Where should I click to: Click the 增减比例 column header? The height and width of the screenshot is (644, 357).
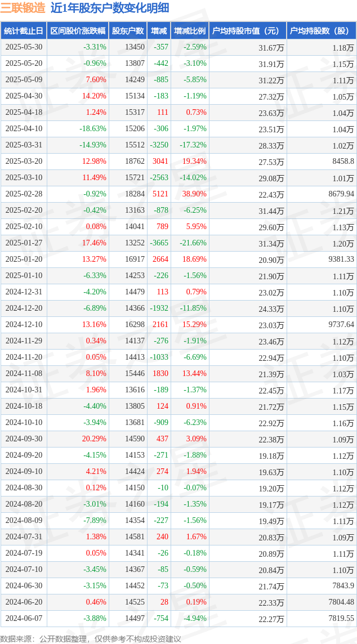[x=190, y=31]
